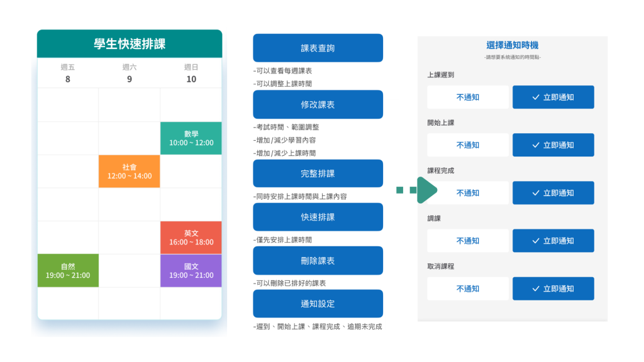Open the 快速排課 quick scheduling option

[x=318, y=217]
